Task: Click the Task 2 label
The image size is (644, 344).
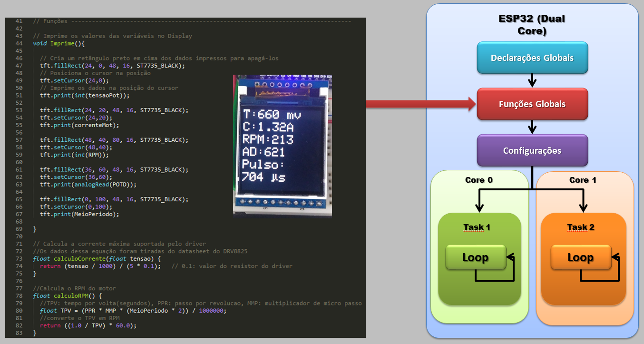Action: pyautogui.click(x=580, y=227)
